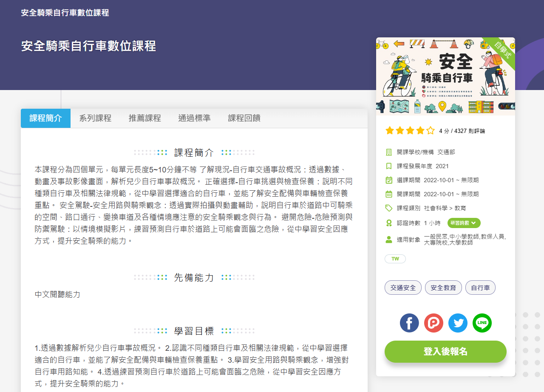
Task: Share course via Plurk icon
Action: coord(433,323)
